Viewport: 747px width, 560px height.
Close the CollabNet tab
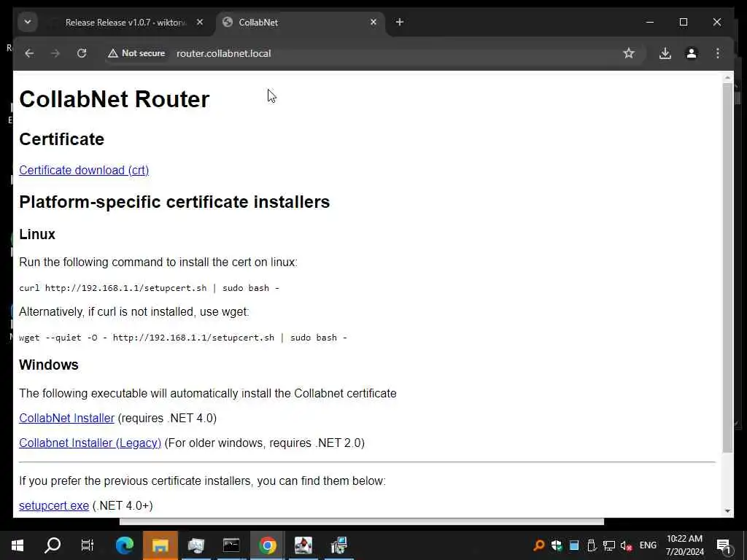(x=373, y=22)
